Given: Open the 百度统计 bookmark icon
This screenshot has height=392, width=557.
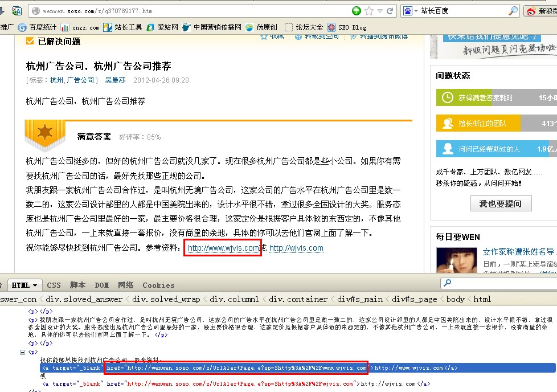Looking at the screenshot, I should (22, 26).
